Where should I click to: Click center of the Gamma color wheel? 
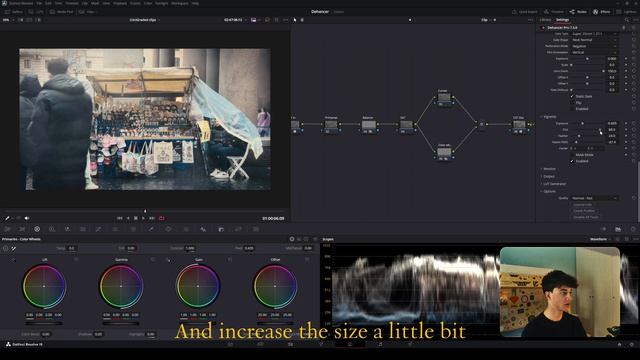(121, 286)
